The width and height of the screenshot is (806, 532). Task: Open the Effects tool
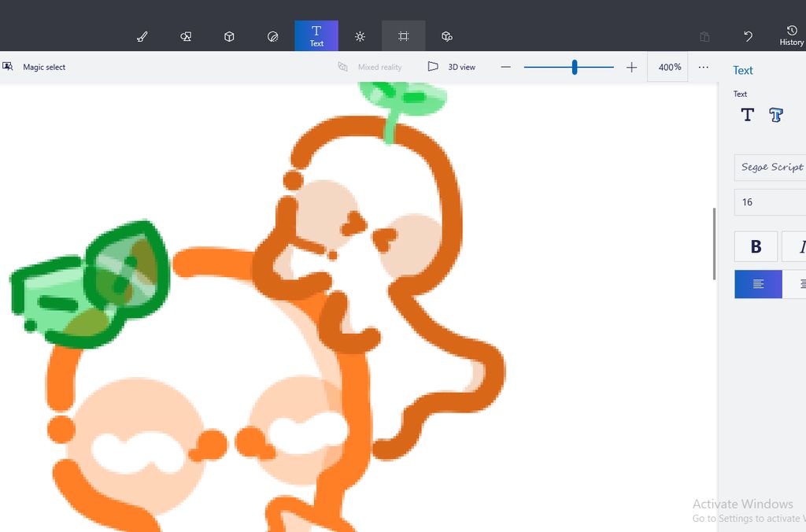point(360,36)
